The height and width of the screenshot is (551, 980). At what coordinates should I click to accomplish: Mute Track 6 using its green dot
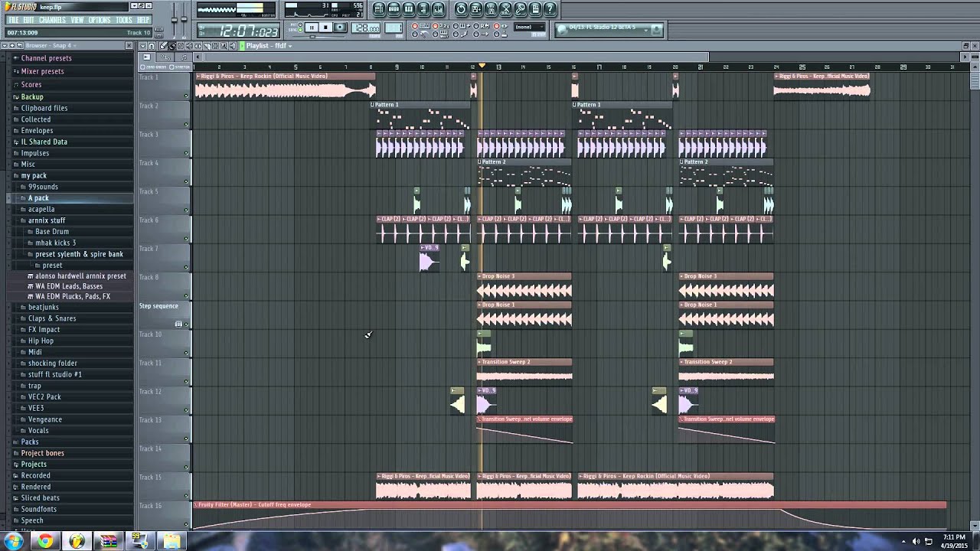tap(186, 239)
